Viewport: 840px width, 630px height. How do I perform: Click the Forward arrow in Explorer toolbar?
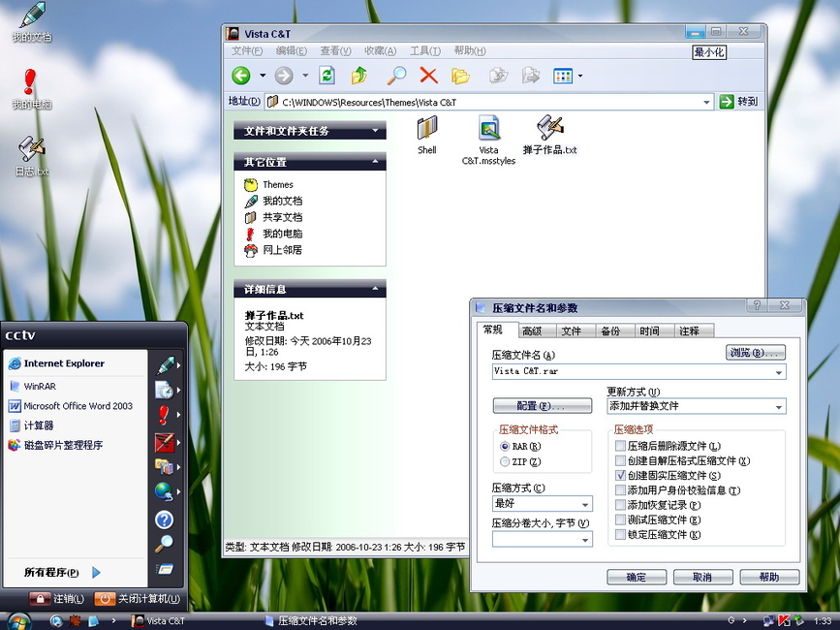[x=284, y=76]
